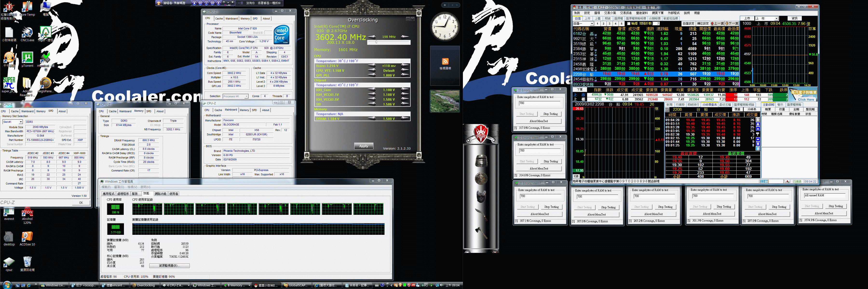868x289 pixels.
Task: Open the cpuz desktop shortcut
Action: coord(9,264)
